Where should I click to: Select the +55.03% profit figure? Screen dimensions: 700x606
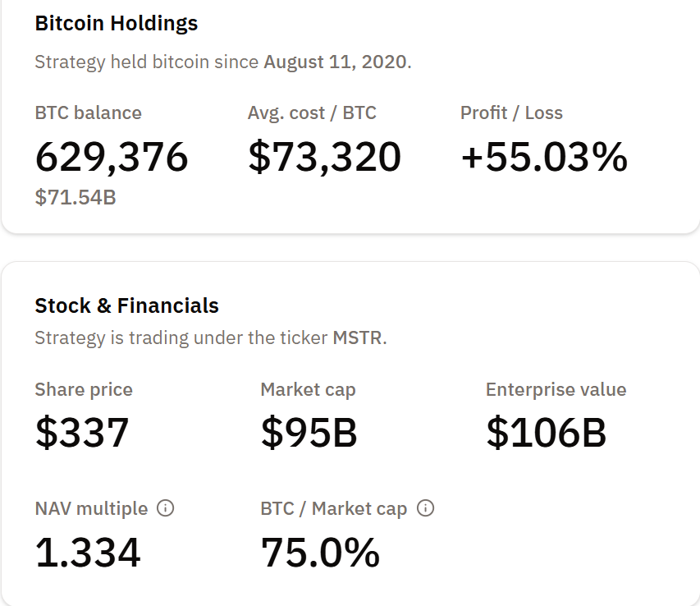(544, 157)
